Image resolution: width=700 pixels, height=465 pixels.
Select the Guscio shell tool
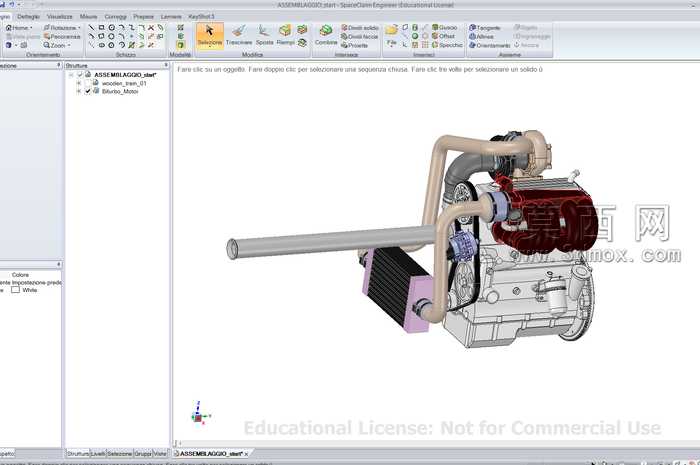point(445,28)
